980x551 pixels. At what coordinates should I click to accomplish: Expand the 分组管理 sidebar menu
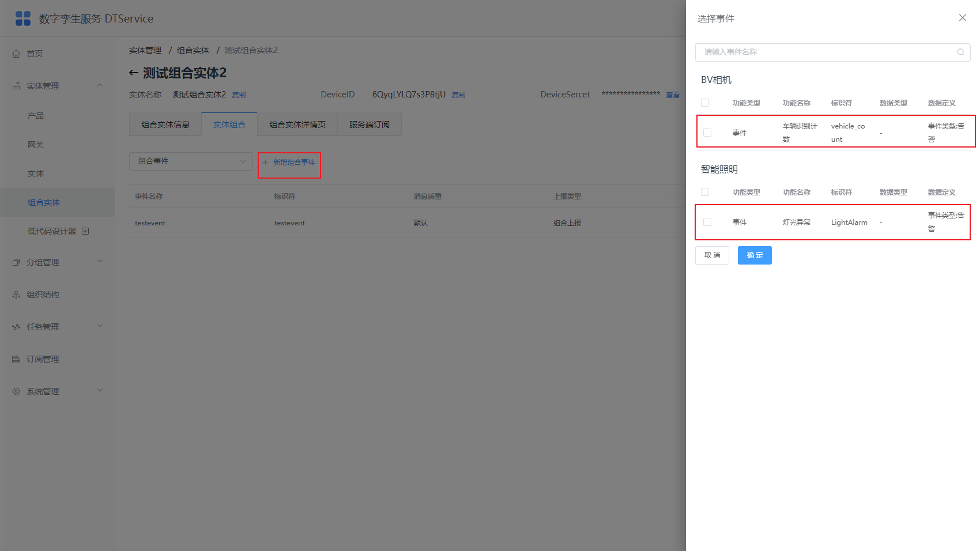pyautogui.click(x=58, y=262)
